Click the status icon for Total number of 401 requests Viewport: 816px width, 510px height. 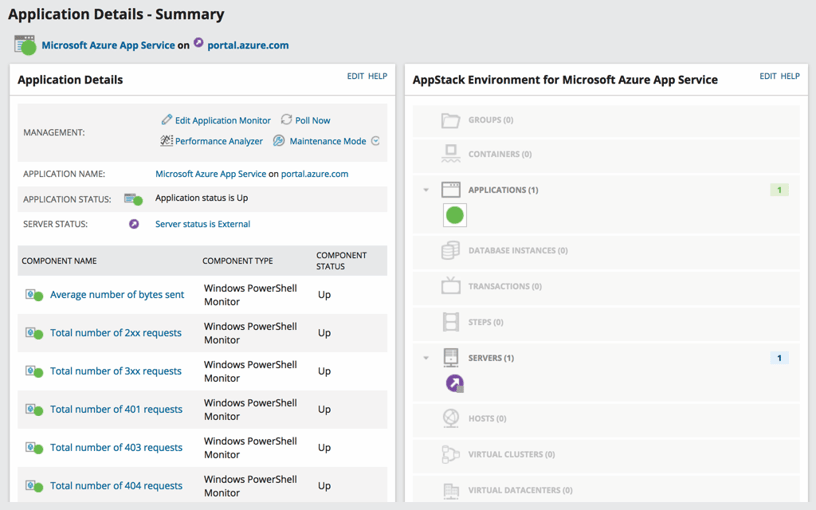pos(34,410)
